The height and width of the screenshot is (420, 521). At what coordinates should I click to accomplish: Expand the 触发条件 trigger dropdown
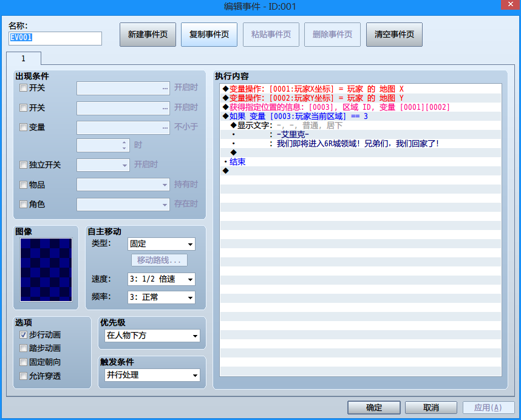click(152, 375)
